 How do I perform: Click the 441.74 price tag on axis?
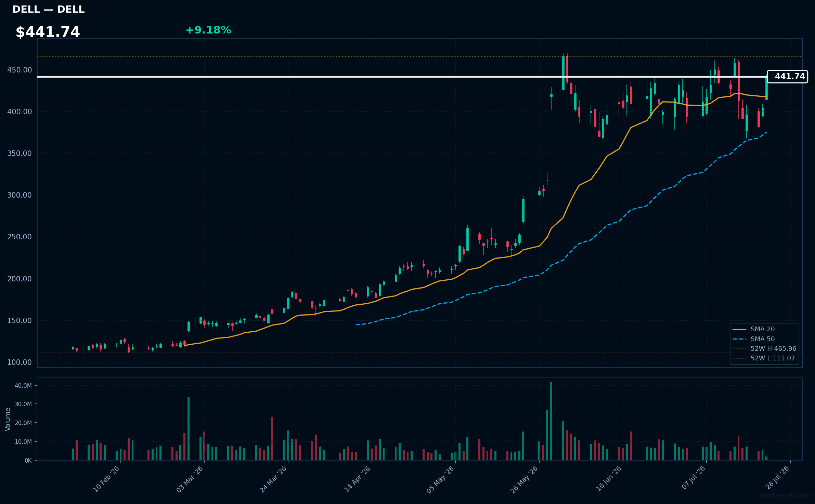tap(787, 77)
